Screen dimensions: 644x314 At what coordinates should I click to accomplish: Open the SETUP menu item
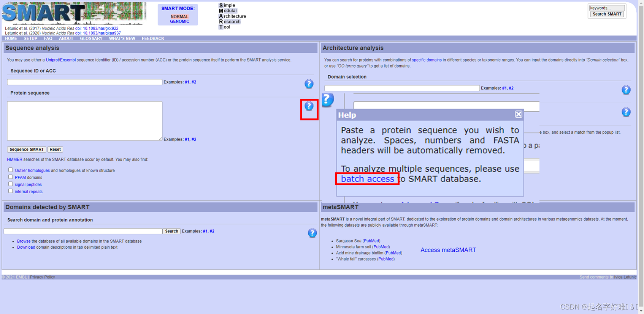31,38
